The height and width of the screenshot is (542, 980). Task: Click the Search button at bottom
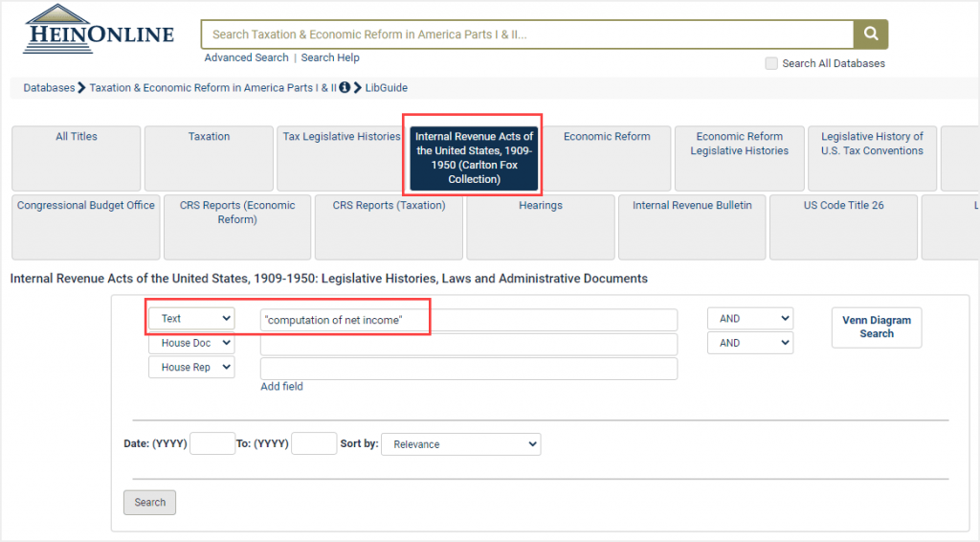(x=149, y=503)
